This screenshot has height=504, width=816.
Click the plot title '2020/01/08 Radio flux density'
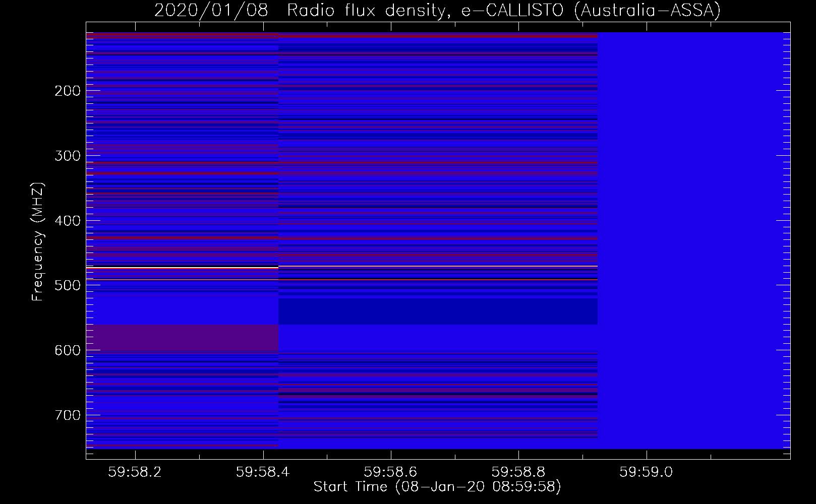[x=302, y=10]
